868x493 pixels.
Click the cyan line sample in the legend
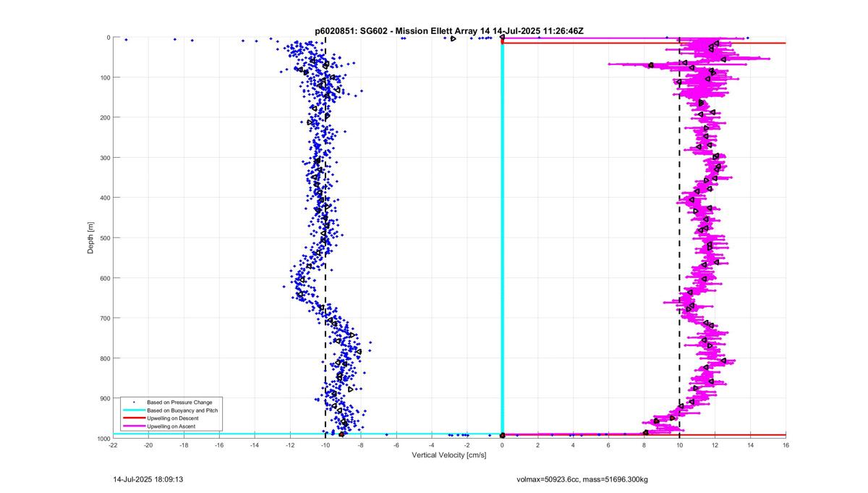pos(133,410)
